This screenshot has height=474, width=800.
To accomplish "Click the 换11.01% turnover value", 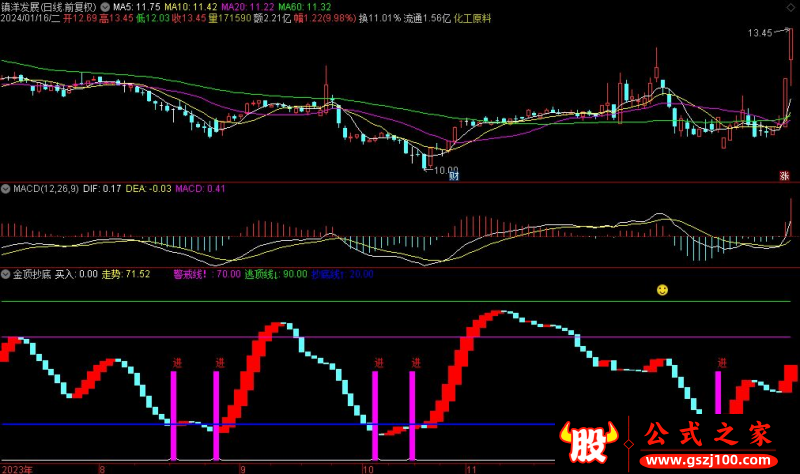I will tap(380, 18).
